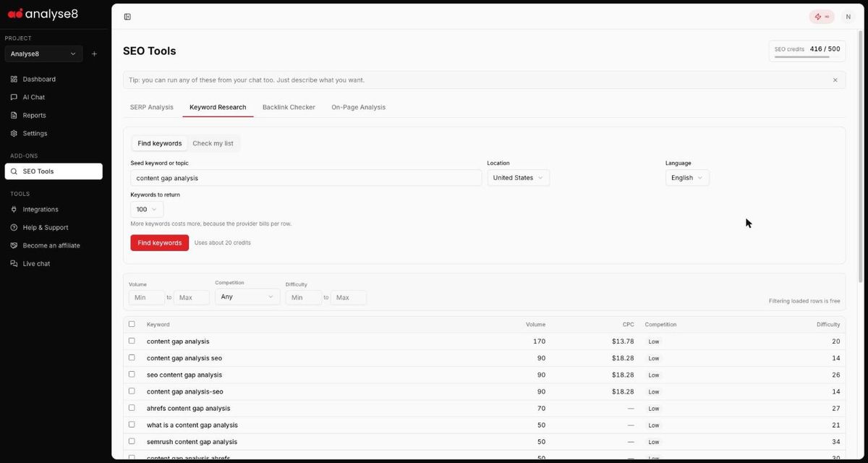Open the Analyse8 project dropdown
Screen dimensions: 868x463
point(43,54)
